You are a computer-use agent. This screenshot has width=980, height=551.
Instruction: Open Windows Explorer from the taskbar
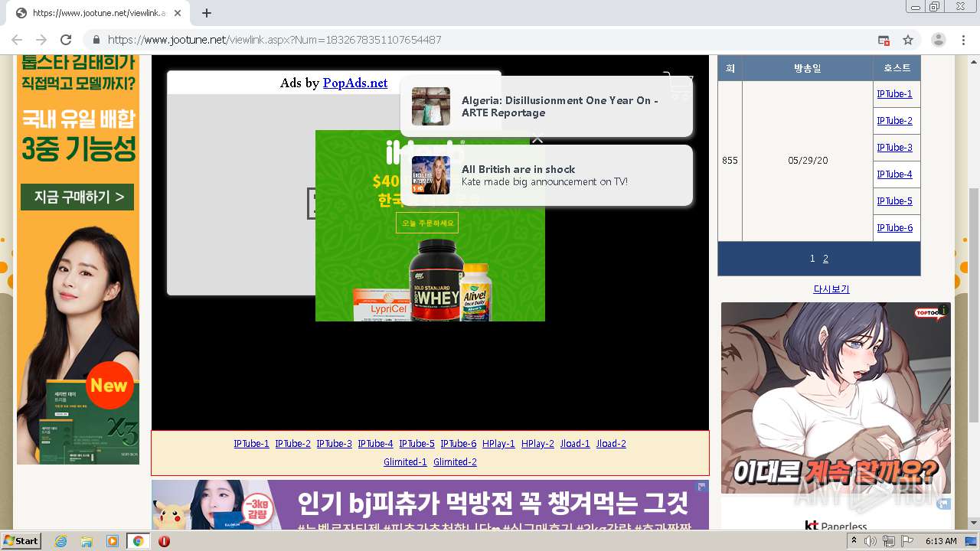(87, 541)
